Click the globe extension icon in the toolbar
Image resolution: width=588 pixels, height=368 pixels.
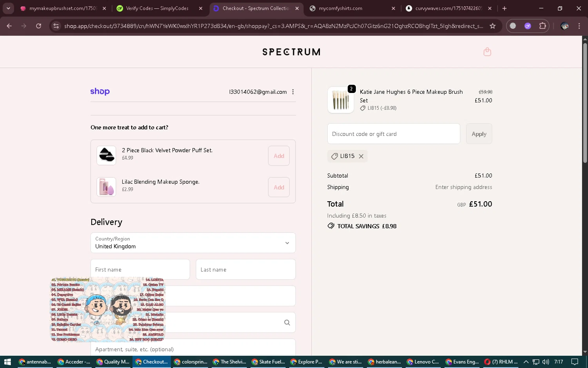513,26
